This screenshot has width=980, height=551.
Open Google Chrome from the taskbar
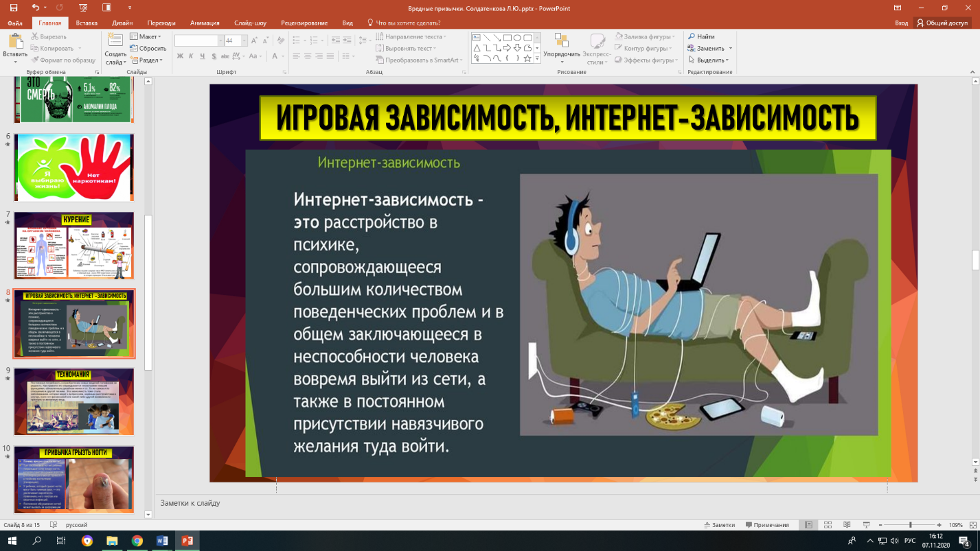tap(137, 541)
